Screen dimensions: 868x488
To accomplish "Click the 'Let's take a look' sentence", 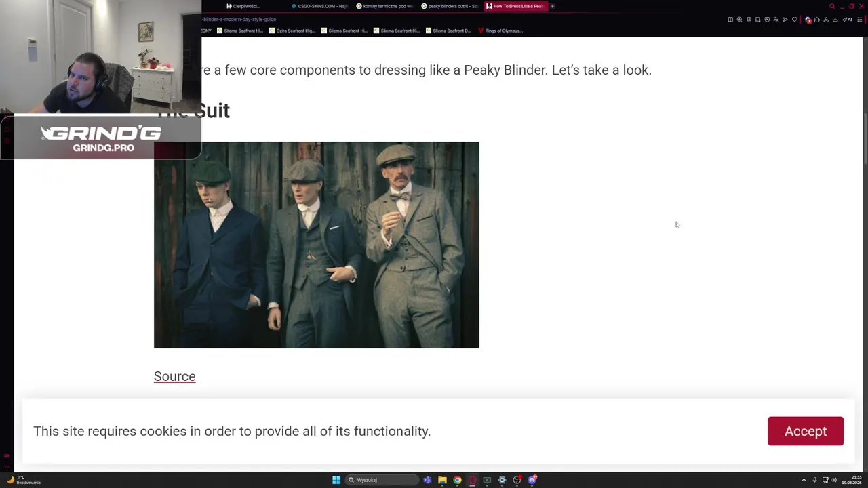I will 601,70.
